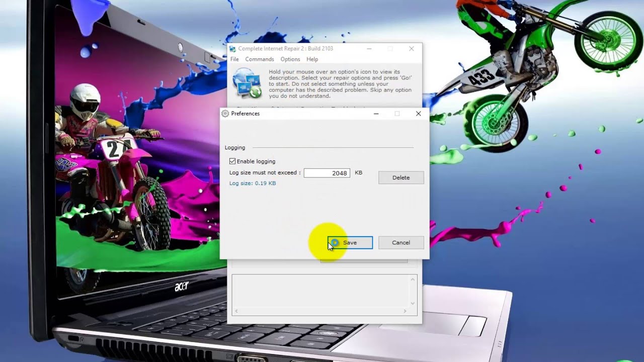Click the network repair globe icon
Screen dimensions: 644x362
coord(247,83)
